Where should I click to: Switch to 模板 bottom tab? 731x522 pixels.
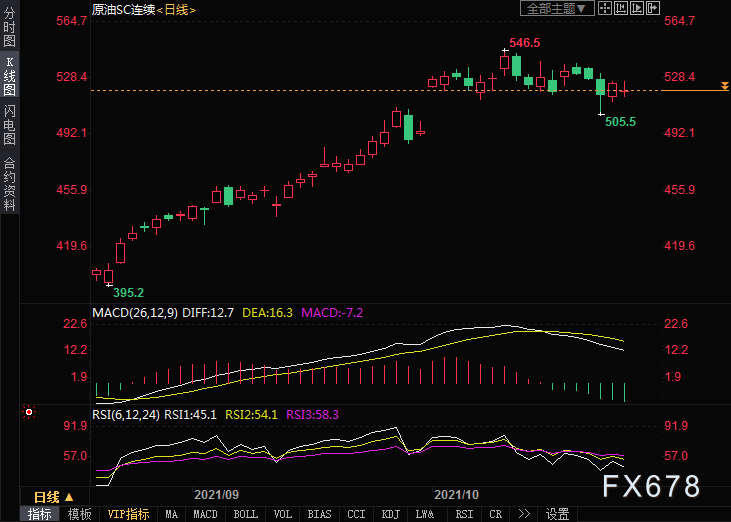79,514
